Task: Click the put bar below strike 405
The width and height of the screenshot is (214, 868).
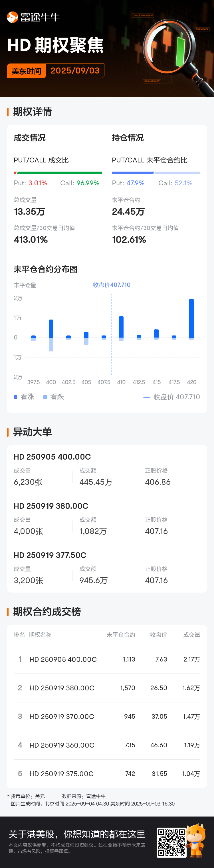Action: pos(86,341)
